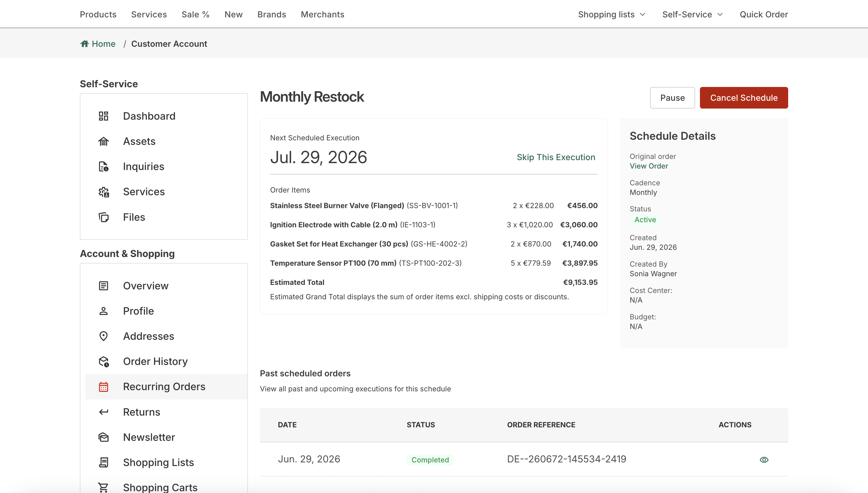The width and height of the screenshot is (868, 493).
Task: Click Stainless Steel Burner Valve item name
Action: 337,205
